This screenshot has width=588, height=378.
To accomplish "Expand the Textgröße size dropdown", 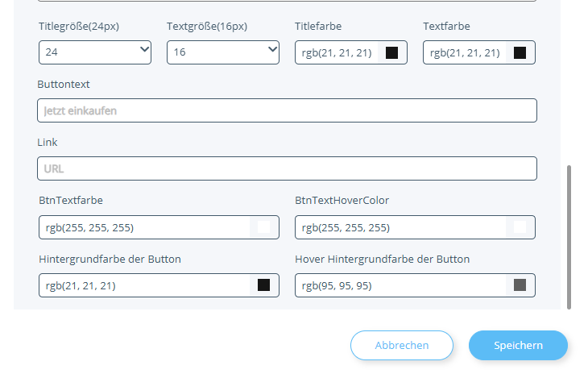I will pos(222,52).
